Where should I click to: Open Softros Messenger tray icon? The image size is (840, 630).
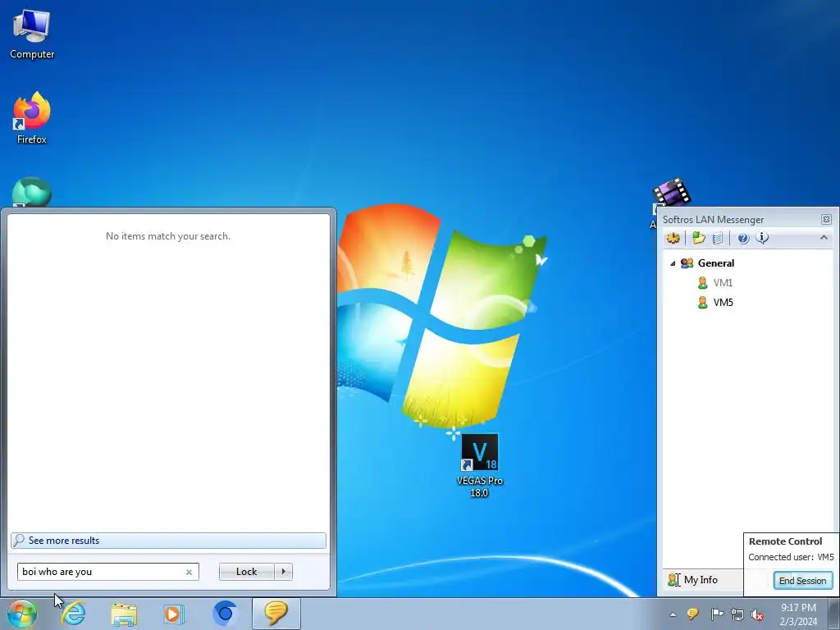click(x=692, y=614)
